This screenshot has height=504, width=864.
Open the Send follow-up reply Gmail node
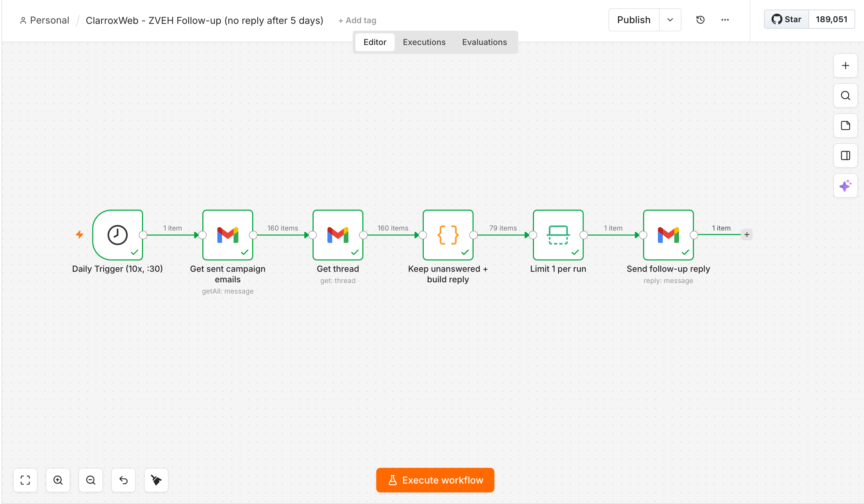(668, 235)
